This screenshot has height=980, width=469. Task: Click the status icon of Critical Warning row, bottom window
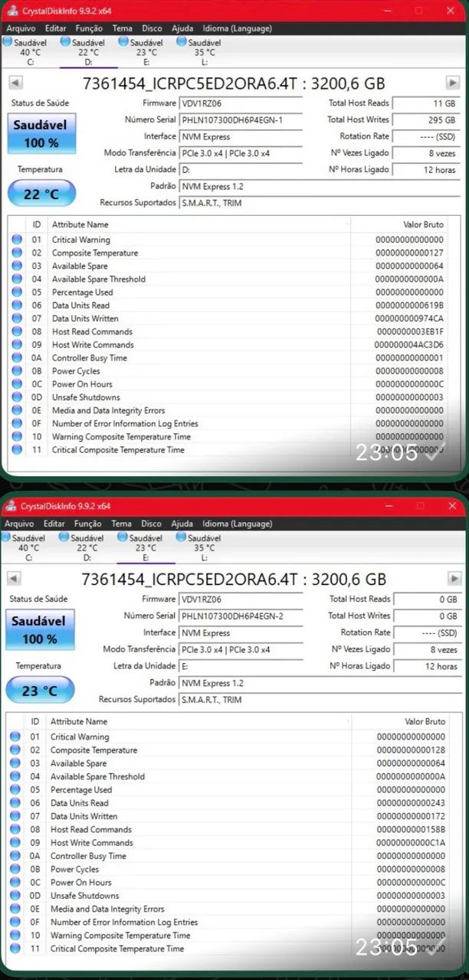(15, 737)
